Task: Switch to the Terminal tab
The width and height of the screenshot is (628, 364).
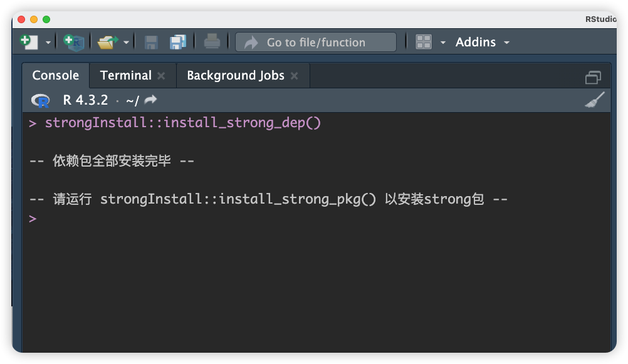Action: [x=126, y=75]
